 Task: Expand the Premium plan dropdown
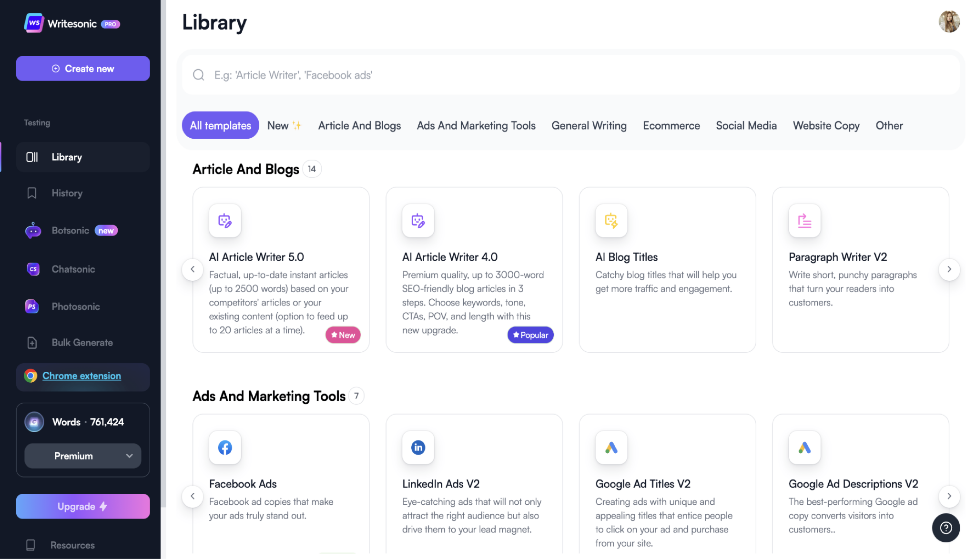[82, 455]
